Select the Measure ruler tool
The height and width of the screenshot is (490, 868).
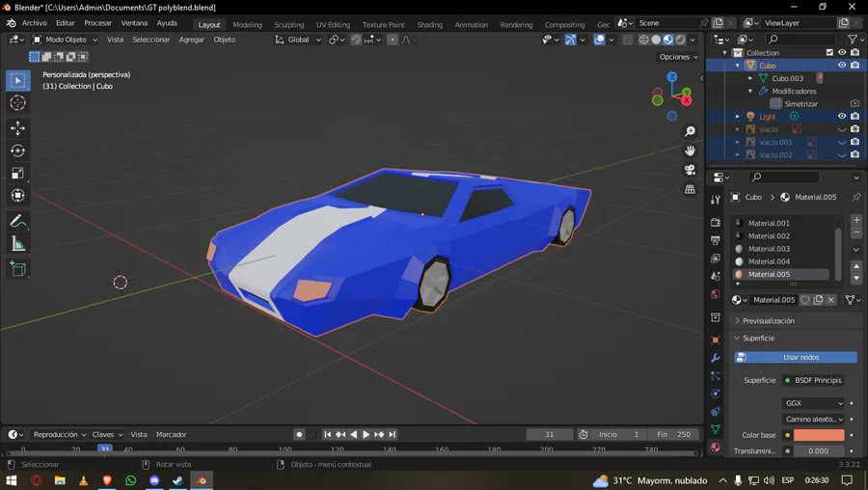[x=17, y=244]
